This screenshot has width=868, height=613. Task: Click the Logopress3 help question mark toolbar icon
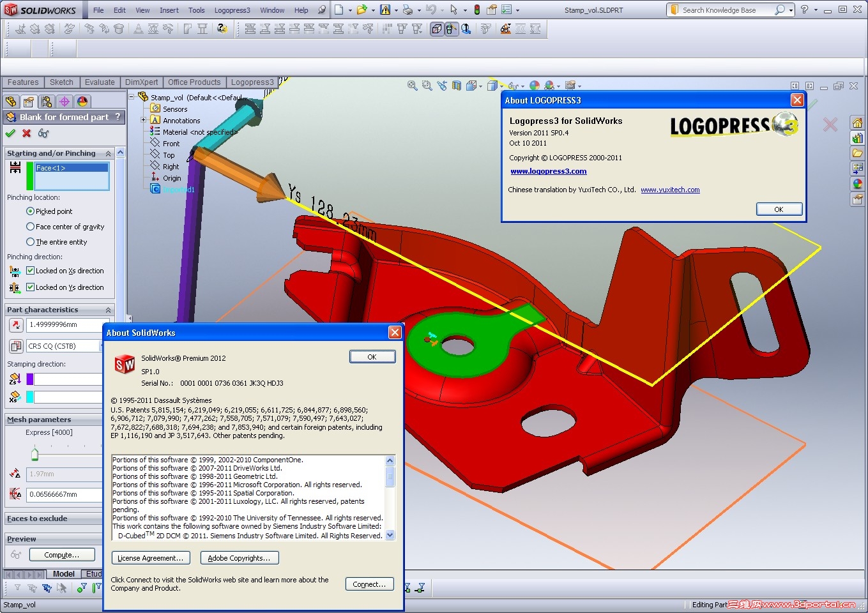(x=222, y=29)
